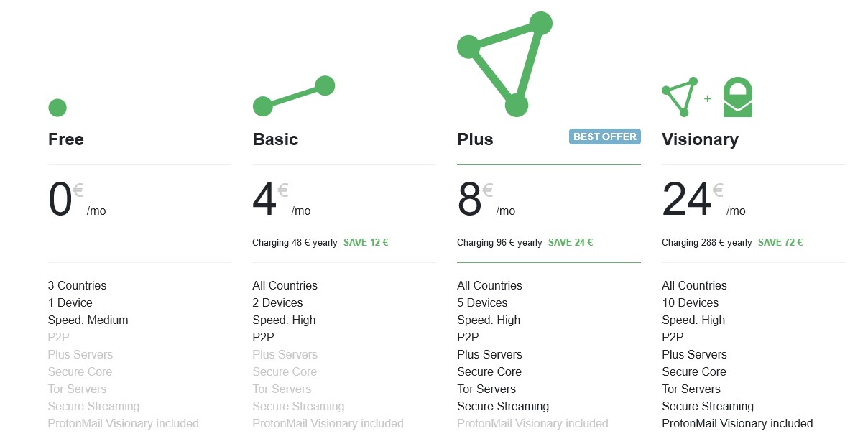Screen dimensions: 868x444
Task: Click the Basic plan two-node line icon
Action: pyautogui.click(x=294, y=96)
